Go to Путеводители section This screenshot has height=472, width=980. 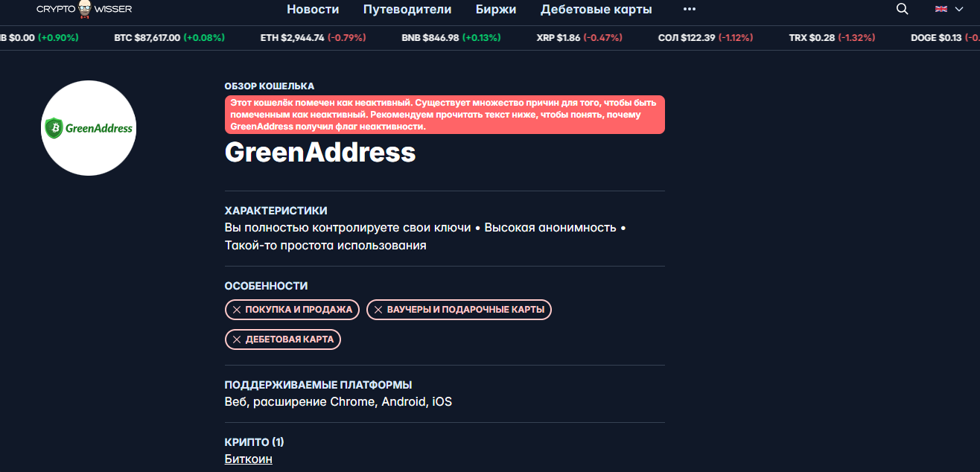tap(407, 9)
